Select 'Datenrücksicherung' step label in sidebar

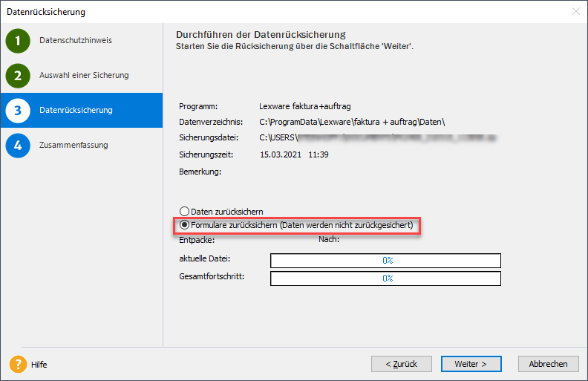[x=76, y=111]
